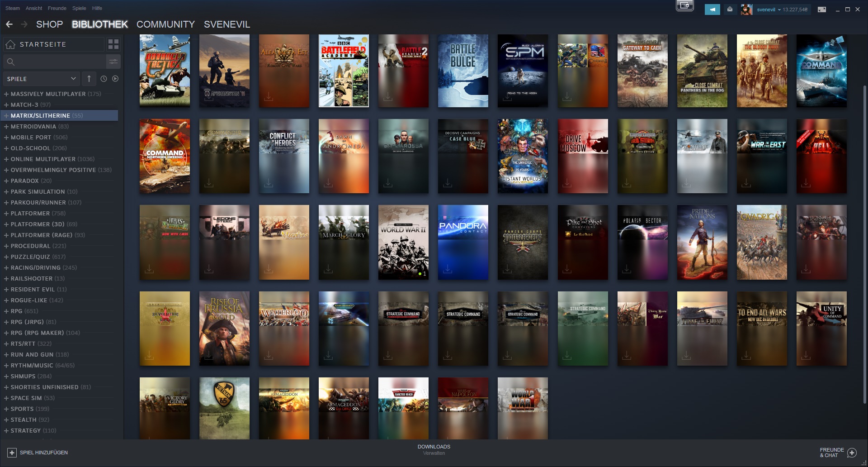The image size is (868, 467).
Task: Open the SVENEVIL profile tab
Action: (x=227, y=24)
